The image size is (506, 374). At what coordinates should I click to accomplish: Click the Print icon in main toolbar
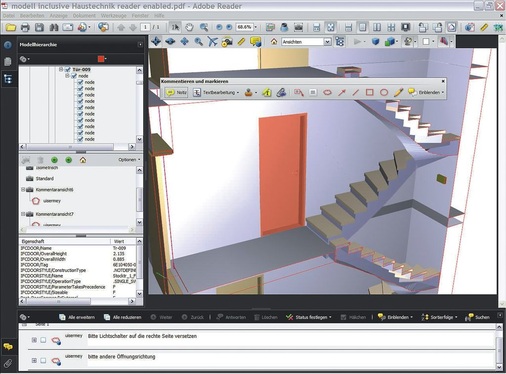(x=25, y=27)
